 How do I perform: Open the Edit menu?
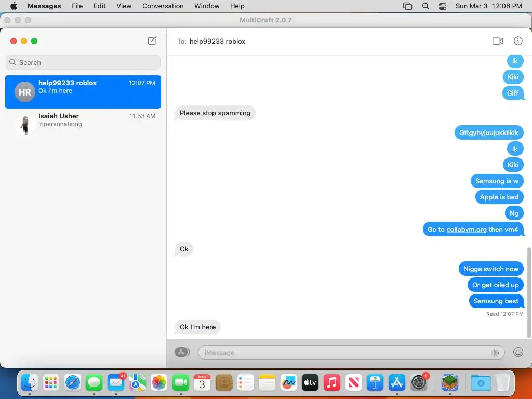[x=99, y=6]
